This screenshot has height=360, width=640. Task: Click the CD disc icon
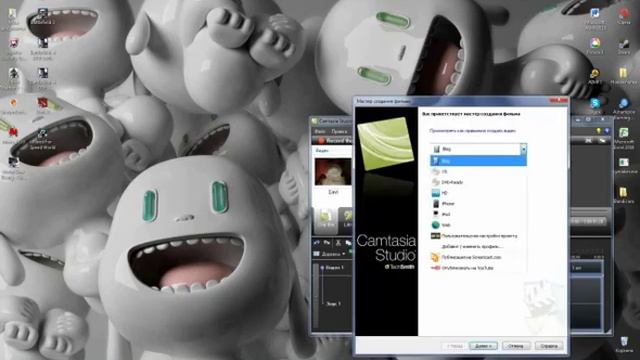(436, 172)
